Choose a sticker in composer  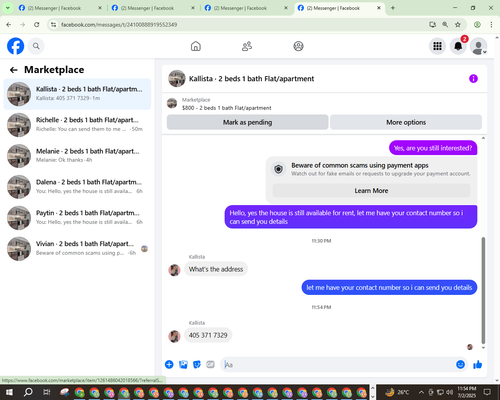197,364
